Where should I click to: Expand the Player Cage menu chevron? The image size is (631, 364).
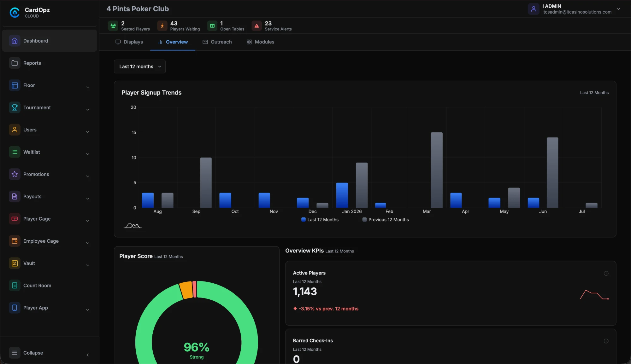[x=88, y=221]
